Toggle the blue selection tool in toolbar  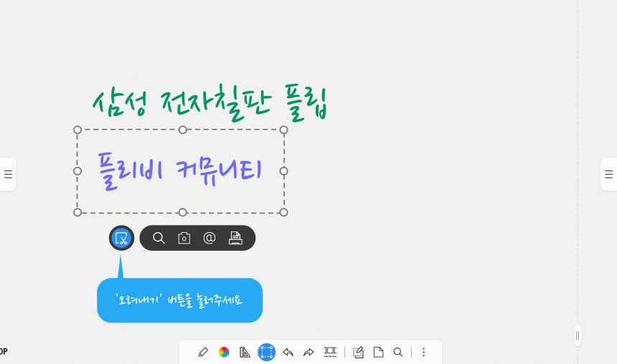pyautogui.click(x=266, y=353)
